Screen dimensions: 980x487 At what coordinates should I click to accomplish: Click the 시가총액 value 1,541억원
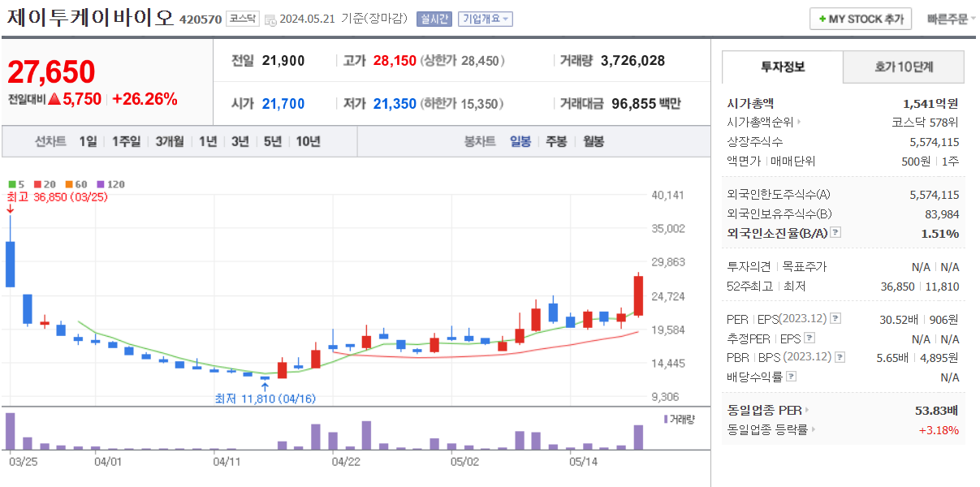[930, 103]
